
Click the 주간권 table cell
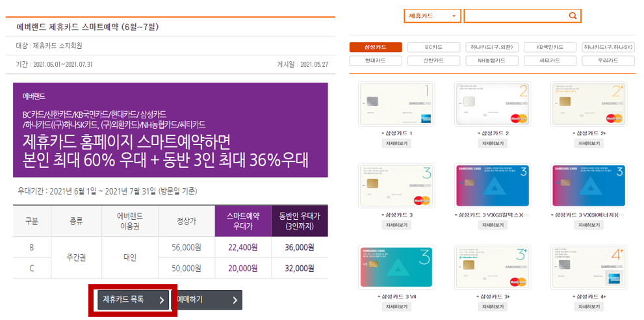pyautogui.click(x=76, y=258)
